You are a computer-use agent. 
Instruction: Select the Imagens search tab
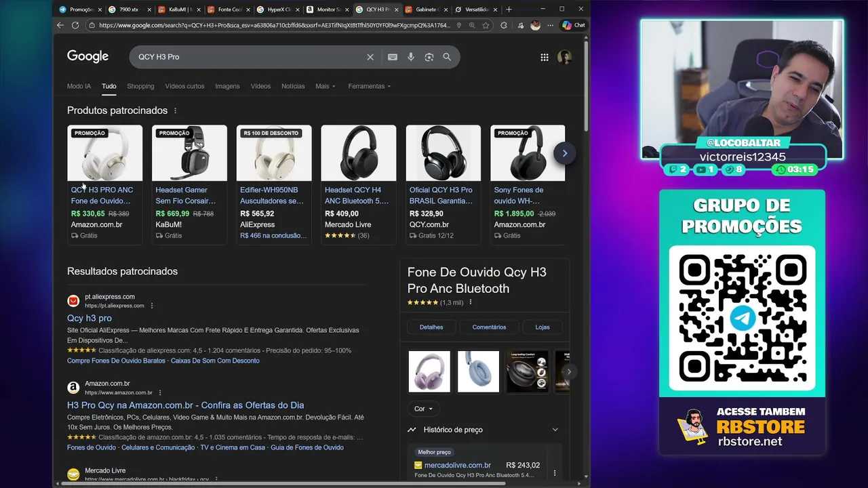227,86
